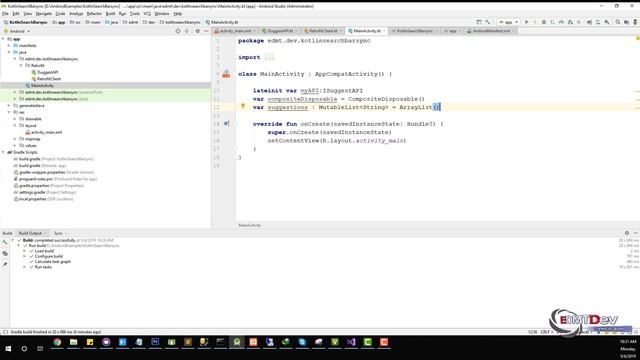The height and width of the screenshot is (360, 640).
Task: Click the Android Studio taskbar icon
Action: [237, 342]
